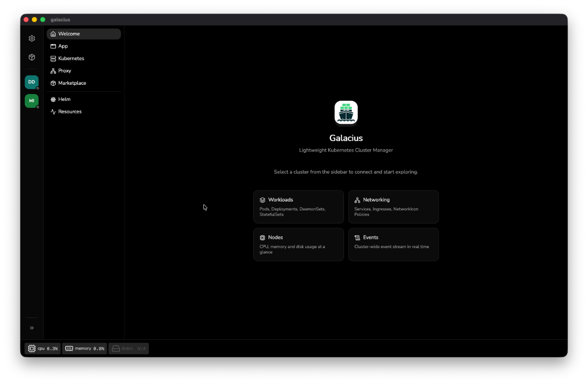Image resolution: width=588 pixels, height=384 pixels.
Task: Open settings gear icon in left rail
Action: click(32, 38)
